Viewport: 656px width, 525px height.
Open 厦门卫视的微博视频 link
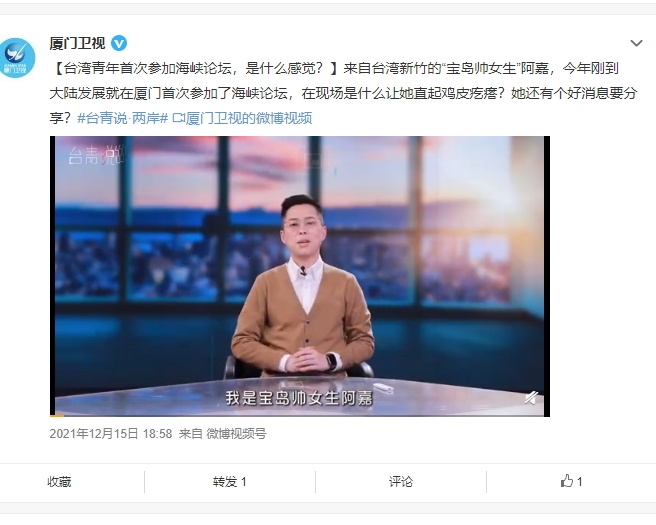point(249,118)
